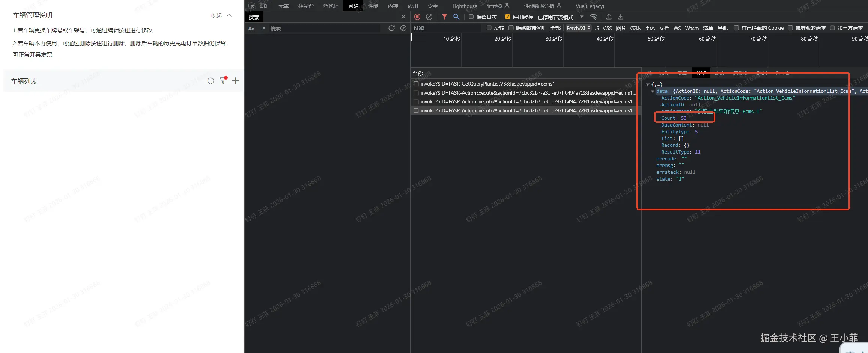Open the Vue (Legacy) tab
Viewport: 868px width, 353px height.
point(590,6)
